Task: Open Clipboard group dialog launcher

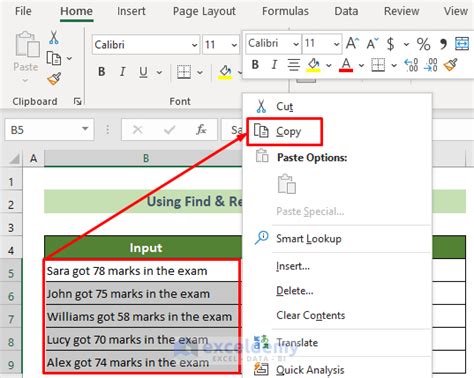Action: 77,101
